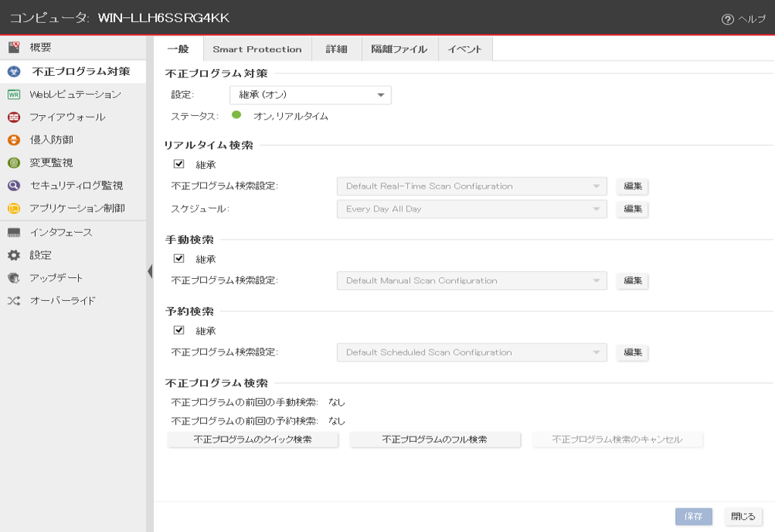Click the ヘルプ help icon

click(x=727, y=20)
